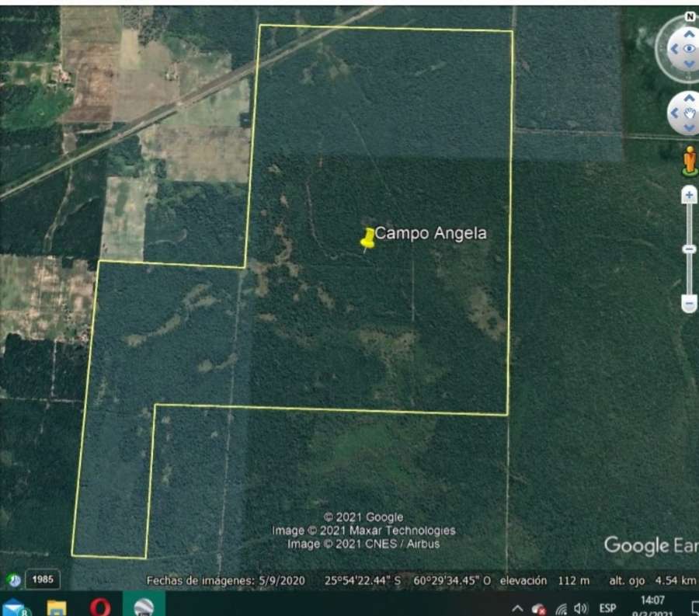Click the down arrow on the Move joystick
Image resolution: width=699 pixels, height=616 pixels.
688,129
